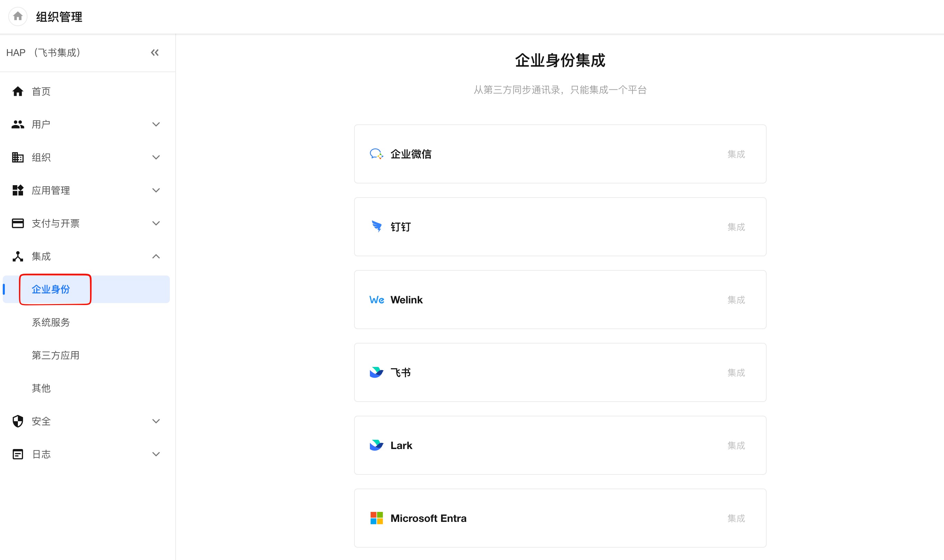Click the 安全 shield icon
The image size is (944, 560).
[x=18, y=421]
